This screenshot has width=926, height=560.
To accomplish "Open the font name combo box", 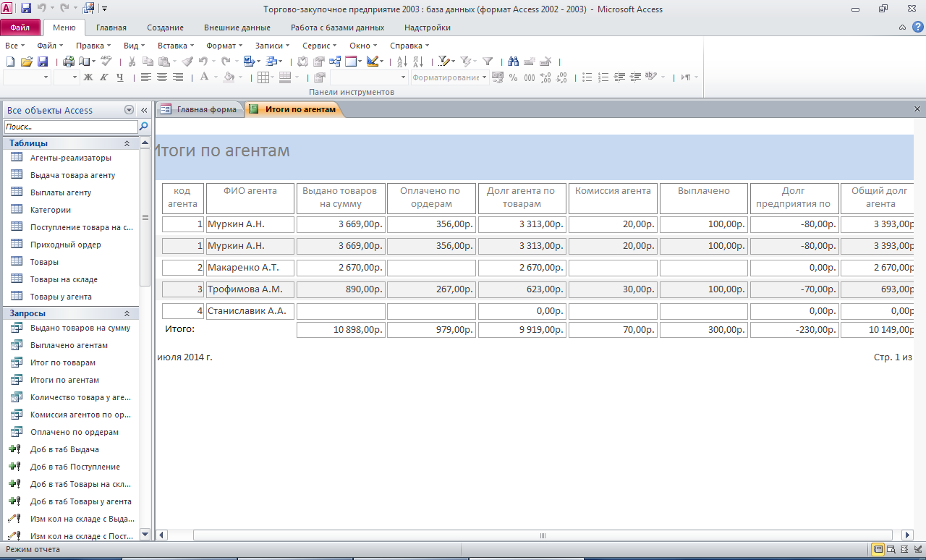I will pyautogui.click(x=27, y=77).
